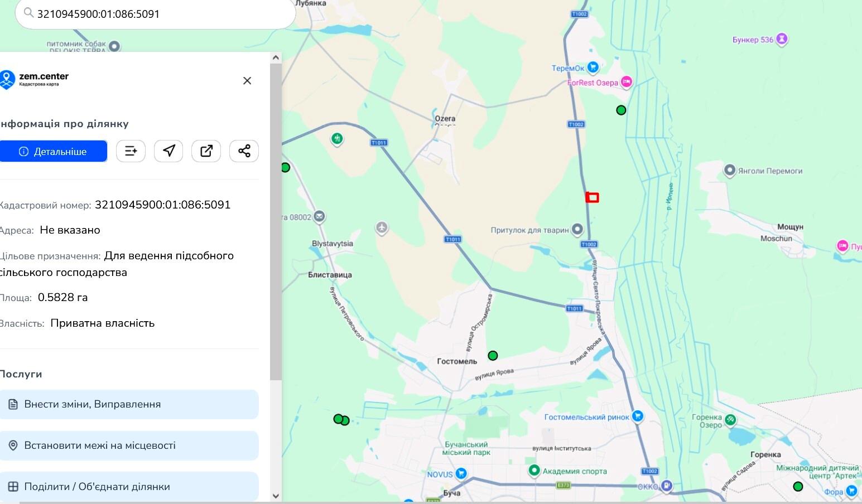
Task: Click the search magnifier icon
Action: click(28, 13)
